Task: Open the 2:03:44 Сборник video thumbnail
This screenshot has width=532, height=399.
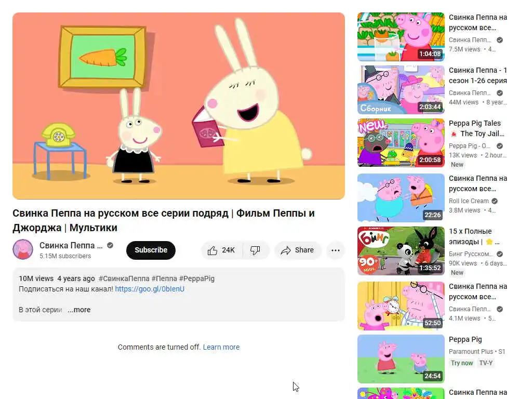Action: [x=401, y=90]
